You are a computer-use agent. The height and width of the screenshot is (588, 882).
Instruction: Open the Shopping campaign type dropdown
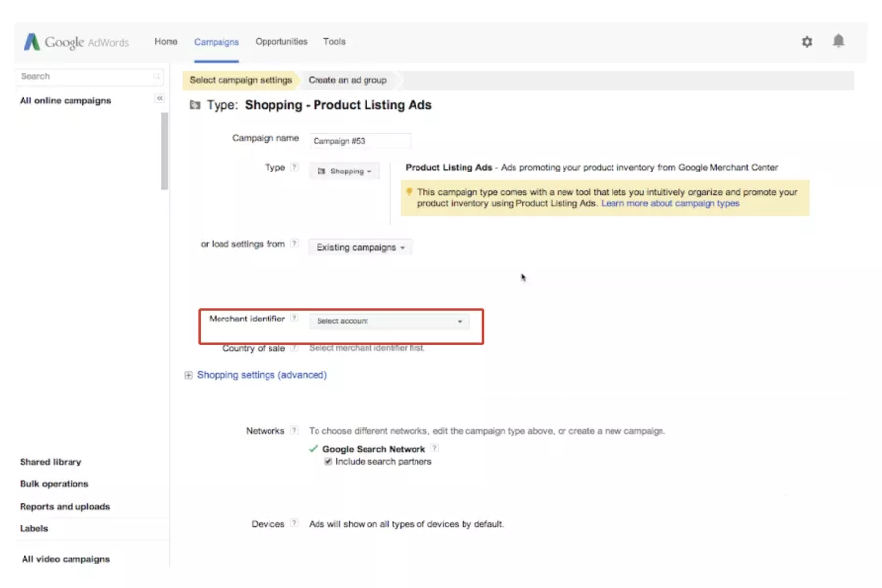345,171
